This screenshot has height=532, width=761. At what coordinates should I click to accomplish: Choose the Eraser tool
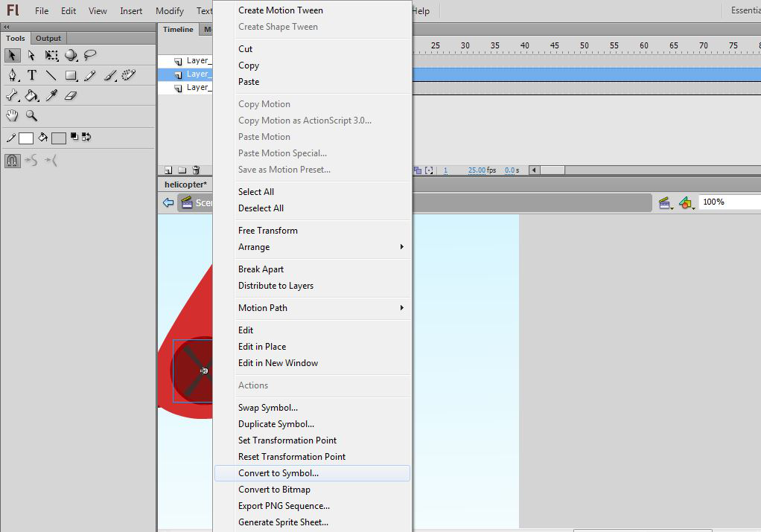71,95
